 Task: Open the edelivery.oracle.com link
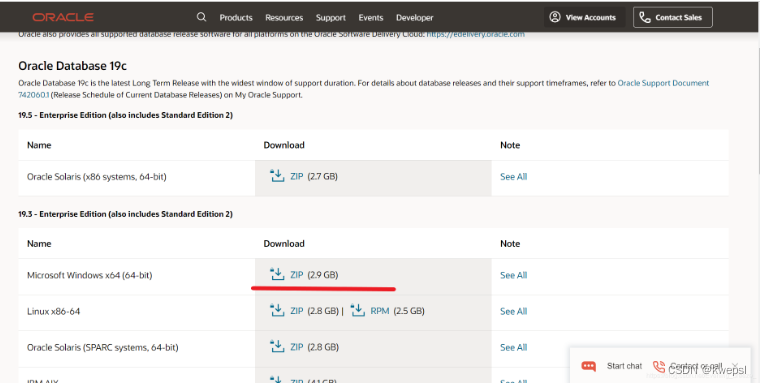[476, 34]
